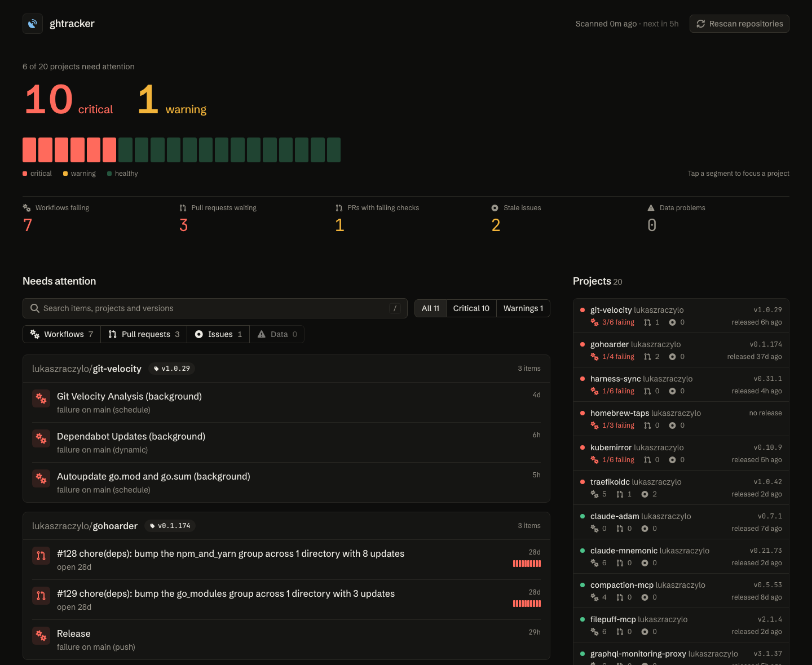Select compaction-mcp in Projects list

pos(681,591)
